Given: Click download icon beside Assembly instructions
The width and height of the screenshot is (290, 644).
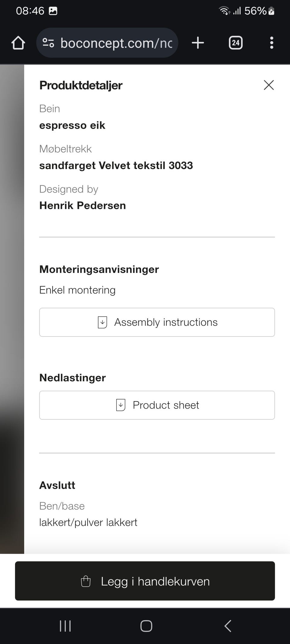Looking at the screenshot, I should click(x=102, y=322).
